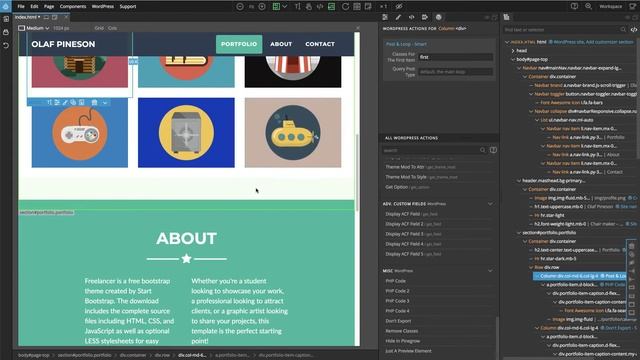
Task: Open the Workspace menu at top right
Action: (611, 7)
